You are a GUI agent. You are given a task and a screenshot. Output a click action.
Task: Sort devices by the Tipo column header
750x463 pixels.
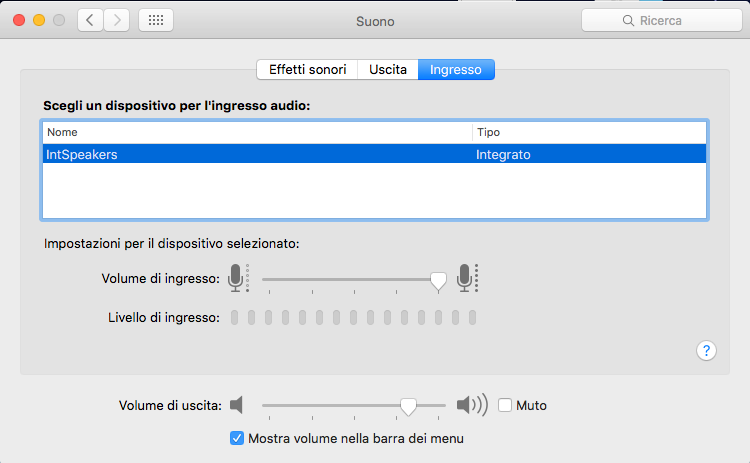tap(589, 132)
